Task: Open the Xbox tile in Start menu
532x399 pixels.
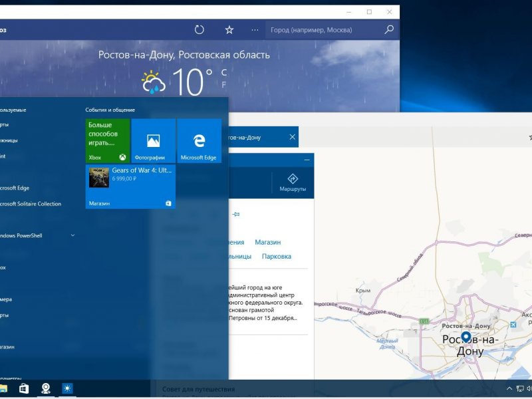Action: pyautogui.click(x=108, y=140)
